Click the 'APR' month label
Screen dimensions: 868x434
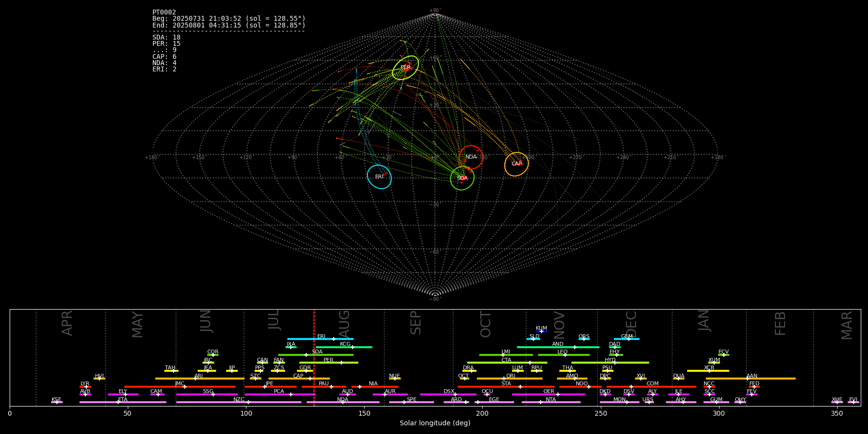coord(68,323)
